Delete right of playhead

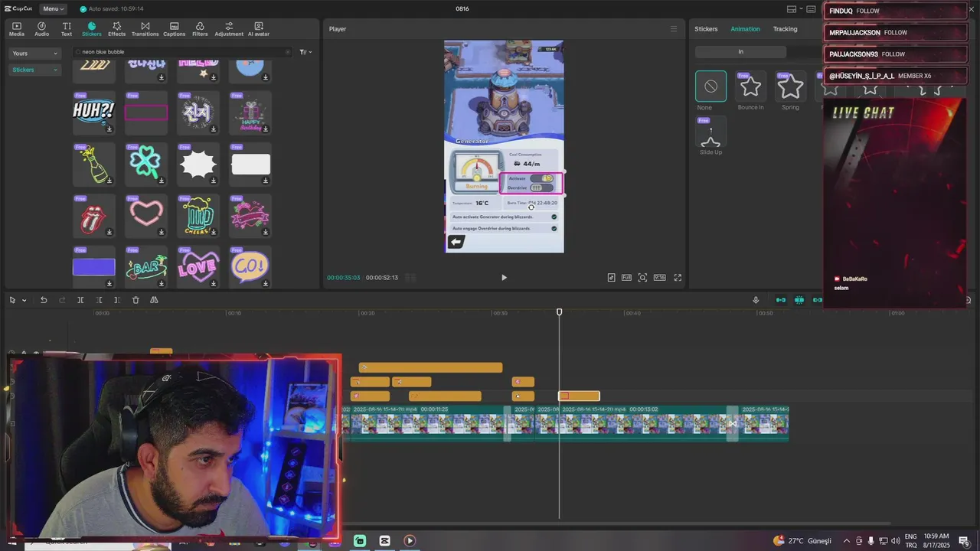(116, 300)
